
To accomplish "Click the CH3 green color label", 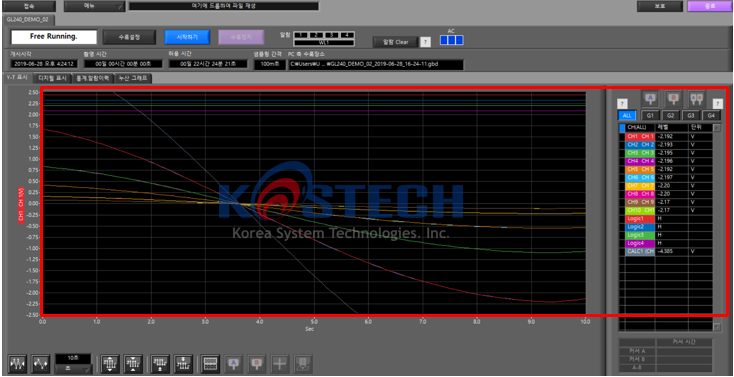I will [x=640, y=153].
